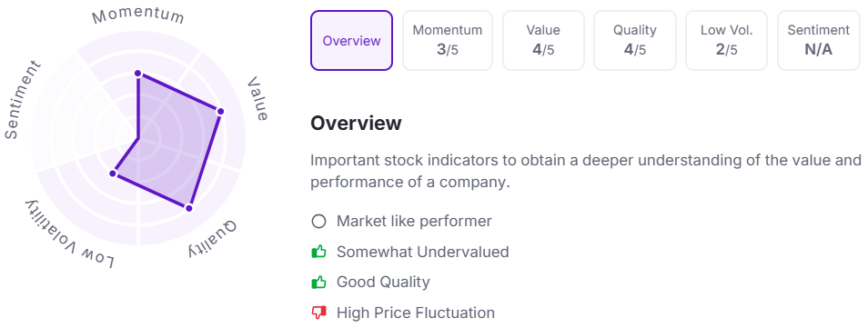
Task: Select the Overview tab
Action: (x=351, y=40)
